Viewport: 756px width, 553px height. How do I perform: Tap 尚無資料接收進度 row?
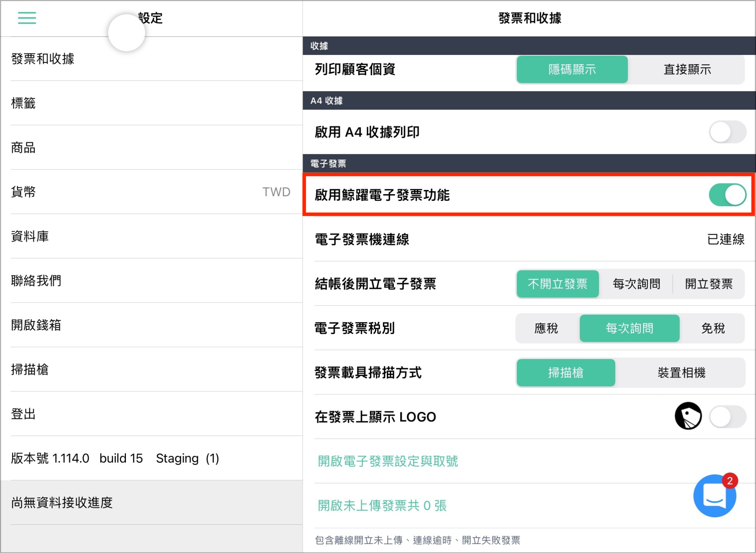point(151,502)
